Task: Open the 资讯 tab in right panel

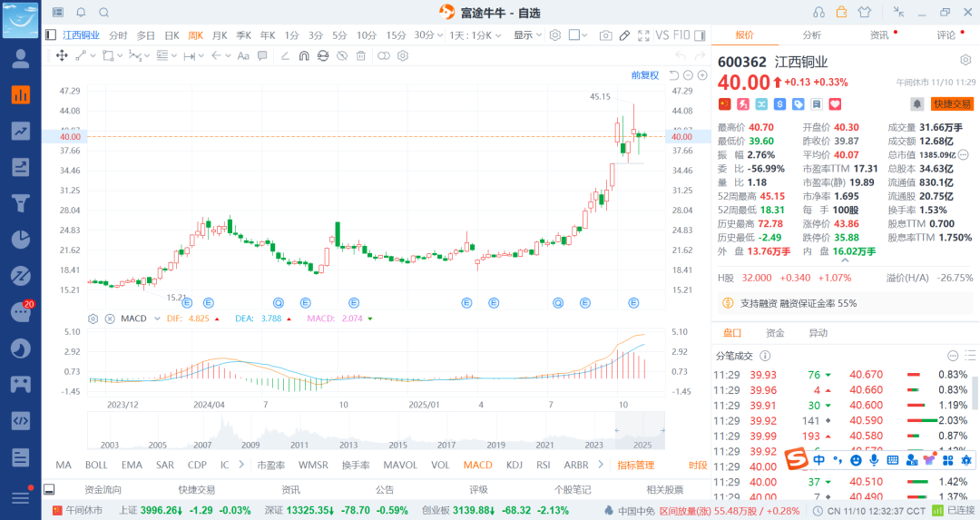Action: pyautogui.click(x=879, y=35)
